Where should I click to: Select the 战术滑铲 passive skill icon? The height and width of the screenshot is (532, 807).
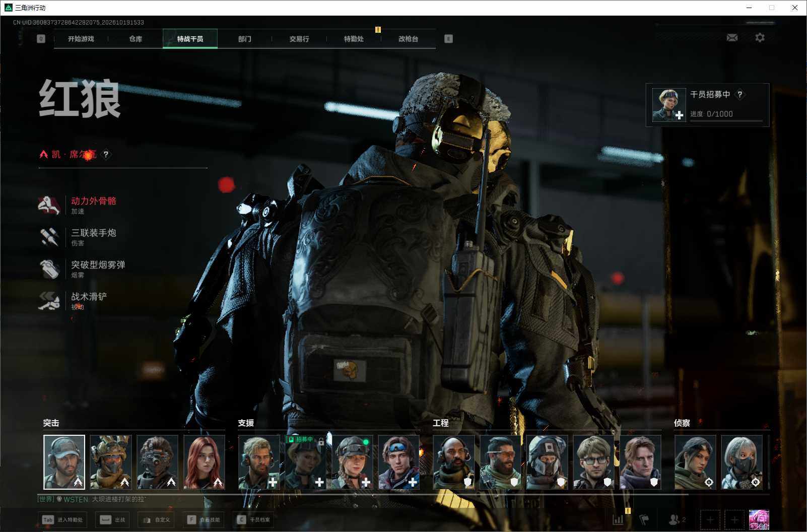[49, 300]
